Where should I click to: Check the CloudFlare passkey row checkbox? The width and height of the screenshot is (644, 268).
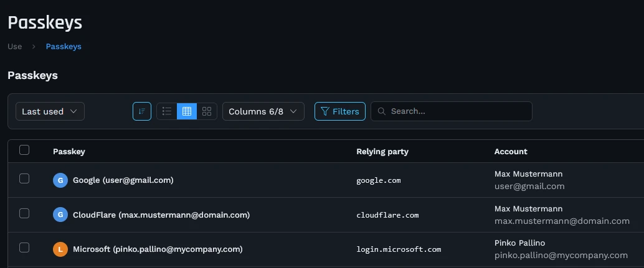coord(24,213)
